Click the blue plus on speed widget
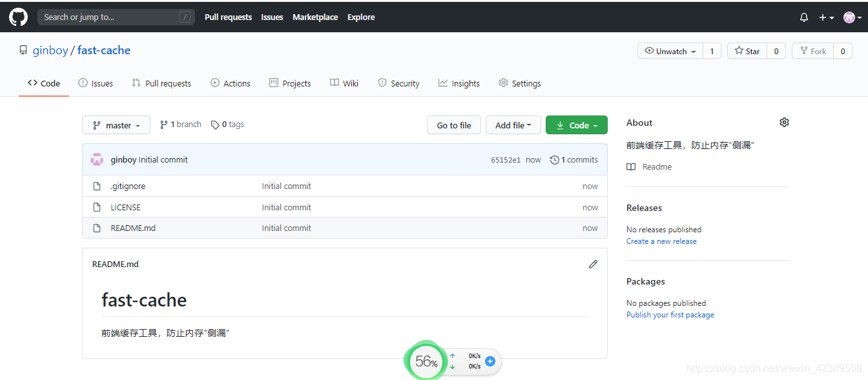 pyautogui.click(x=490, y=361)
